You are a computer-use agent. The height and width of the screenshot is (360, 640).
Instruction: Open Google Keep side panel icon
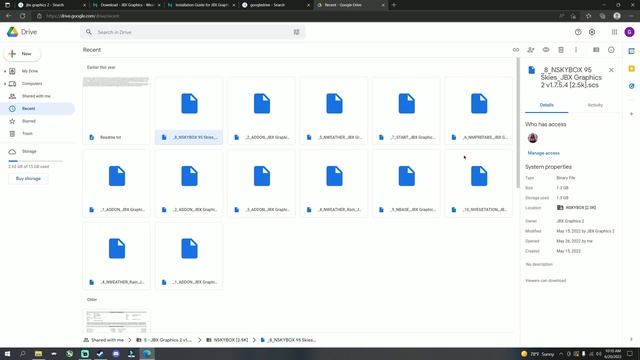click(631, 69)
